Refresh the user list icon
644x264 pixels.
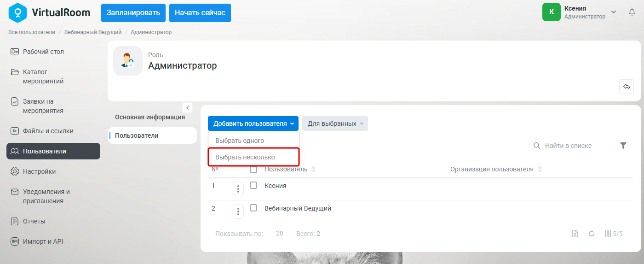tap(592, 234)
